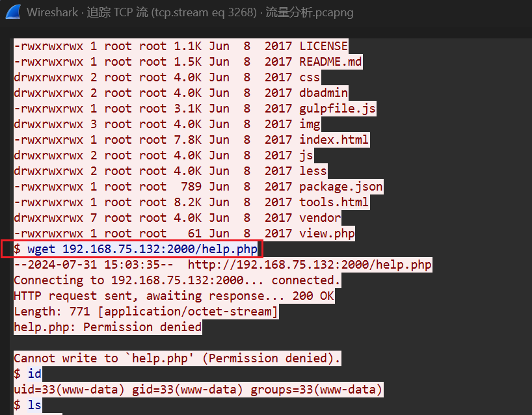The height and width of the screenshot is (415, 532).
Task: Click the LICENSE file listing line
Action: click(181, 46)
